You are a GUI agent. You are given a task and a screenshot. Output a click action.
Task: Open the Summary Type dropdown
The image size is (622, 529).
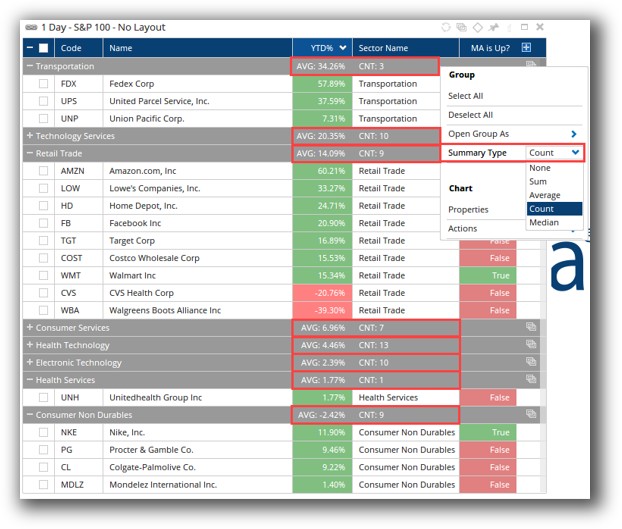pyautogui.click(x=554, y=153)
